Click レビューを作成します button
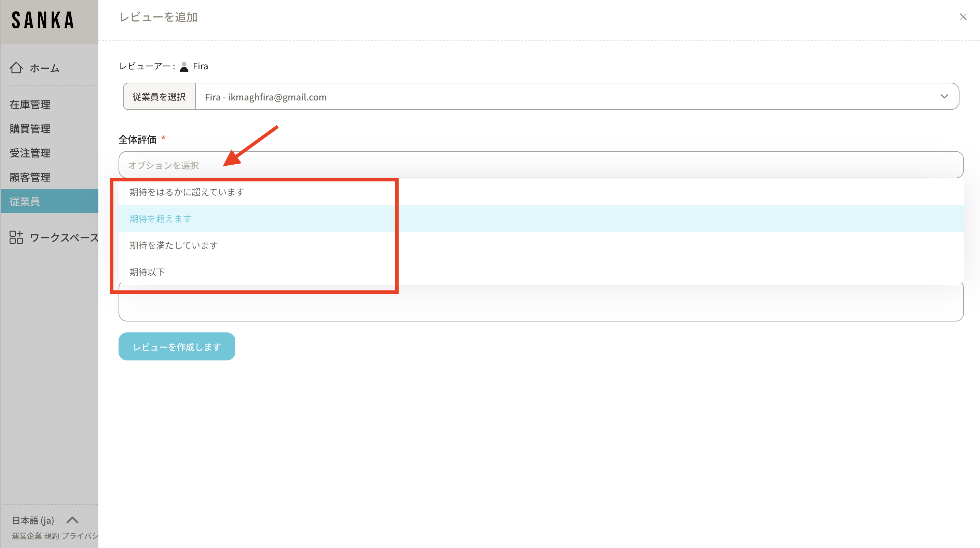This screenshot has height=548, width=980. 177,347
